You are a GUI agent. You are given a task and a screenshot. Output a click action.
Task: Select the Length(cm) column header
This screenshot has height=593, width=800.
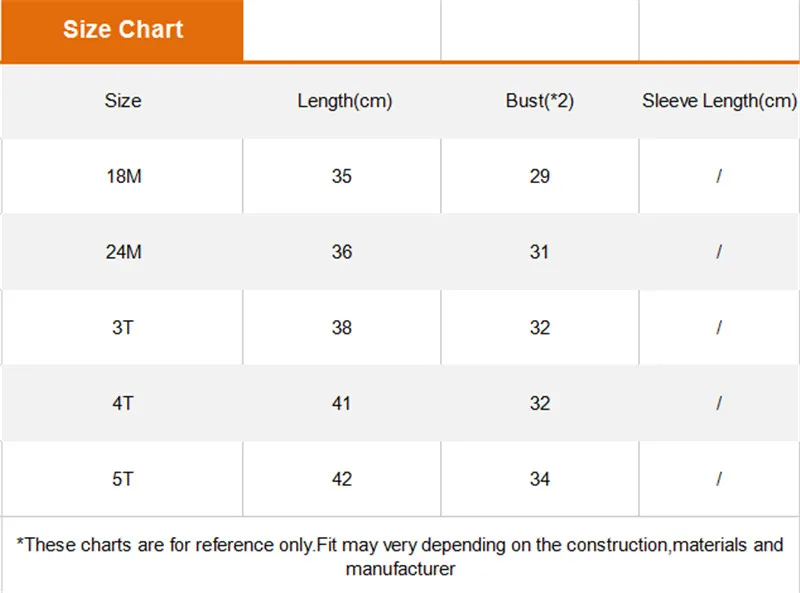344,101
